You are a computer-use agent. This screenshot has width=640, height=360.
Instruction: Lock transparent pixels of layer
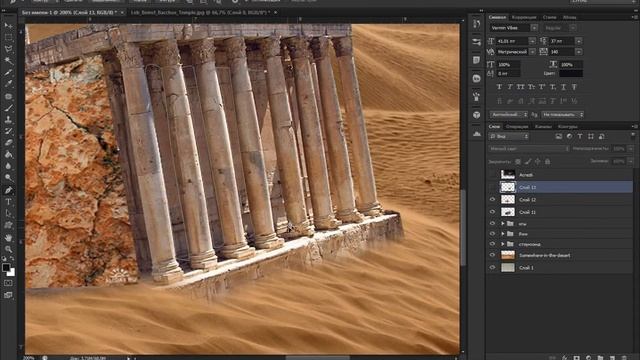(518, 162)
